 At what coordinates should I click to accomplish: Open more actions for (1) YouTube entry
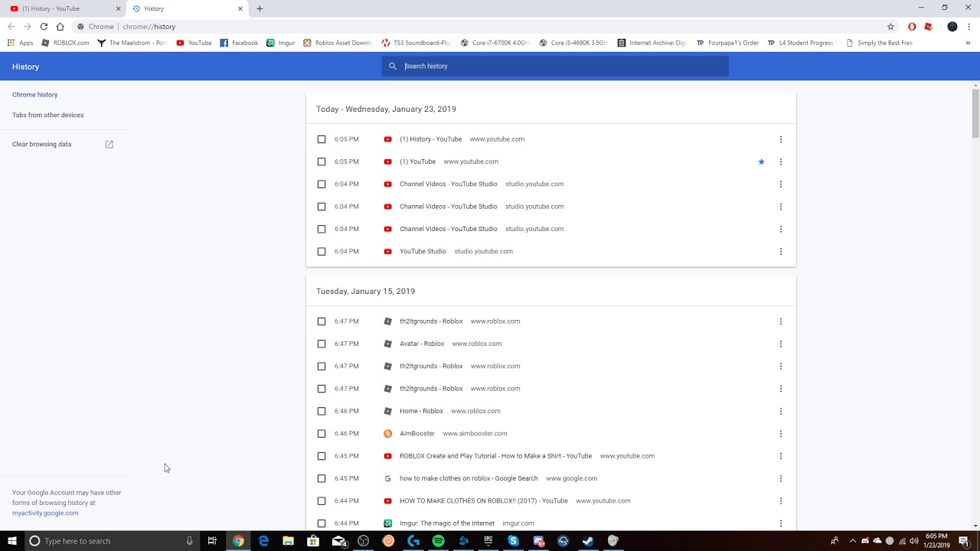tap(781, 161)
